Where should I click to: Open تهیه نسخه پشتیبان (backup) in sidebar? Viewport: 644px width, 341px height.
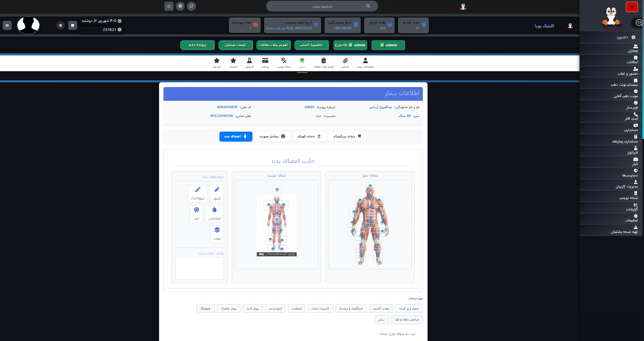[611, 230]
